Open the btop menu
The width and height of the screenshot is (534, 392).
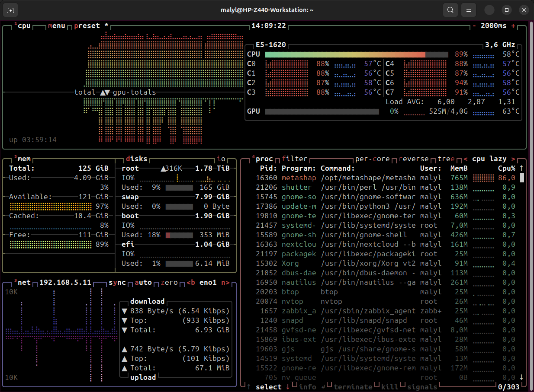57,26
